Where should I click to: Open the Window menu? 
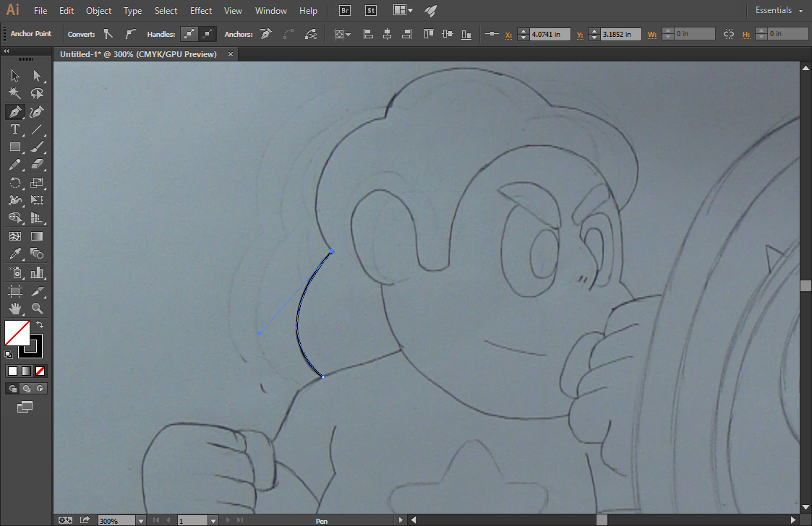pos(271,10)
